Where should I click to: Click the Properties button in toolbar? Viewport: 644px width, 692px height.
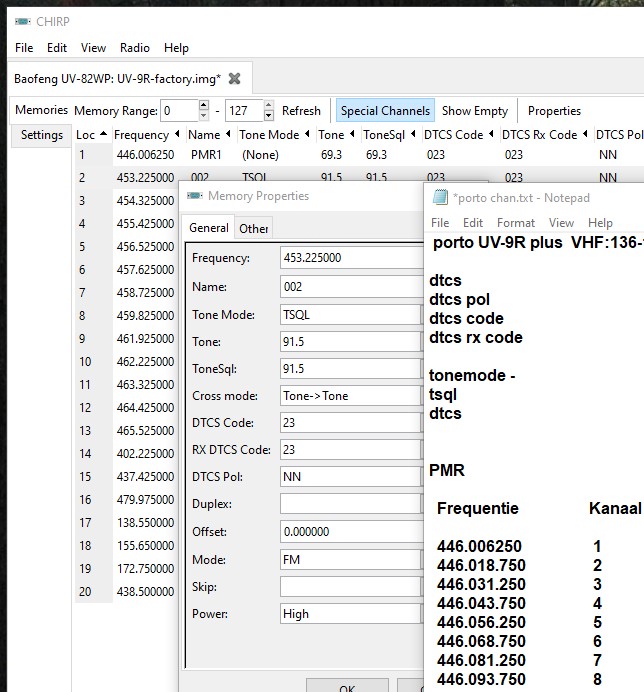[x=554, y=110]
